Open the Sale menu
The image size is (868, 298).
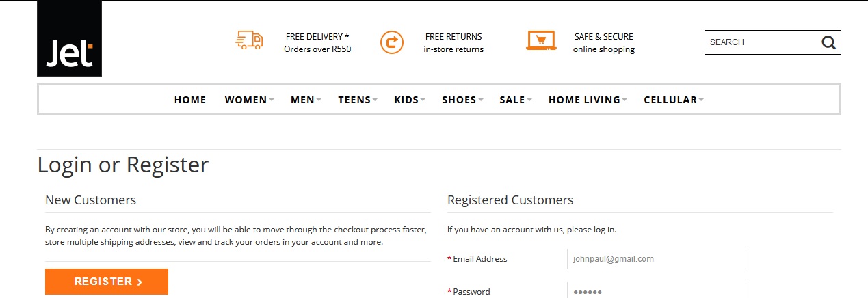(x=512, y=100)
